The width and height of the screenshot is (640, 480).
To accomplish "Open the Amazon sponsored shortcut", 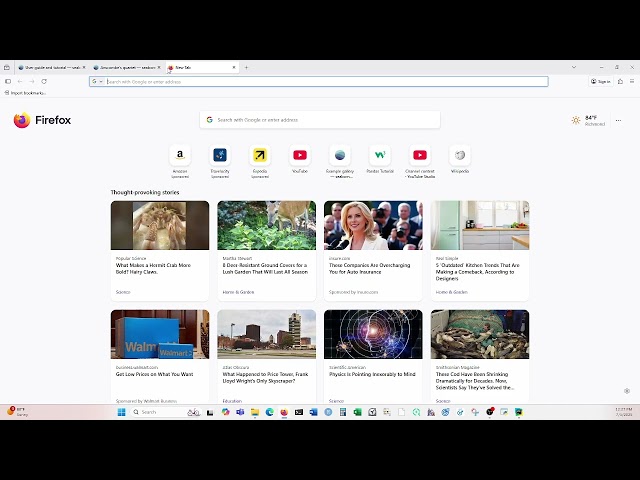I will click(x=180, y=156).
